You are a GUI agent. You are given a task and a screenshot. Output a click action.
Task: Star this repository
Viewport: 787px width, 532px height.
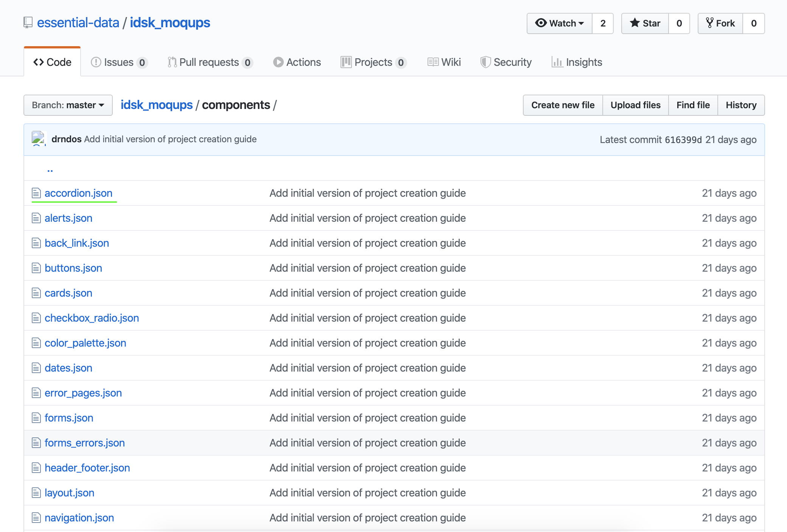645,23
